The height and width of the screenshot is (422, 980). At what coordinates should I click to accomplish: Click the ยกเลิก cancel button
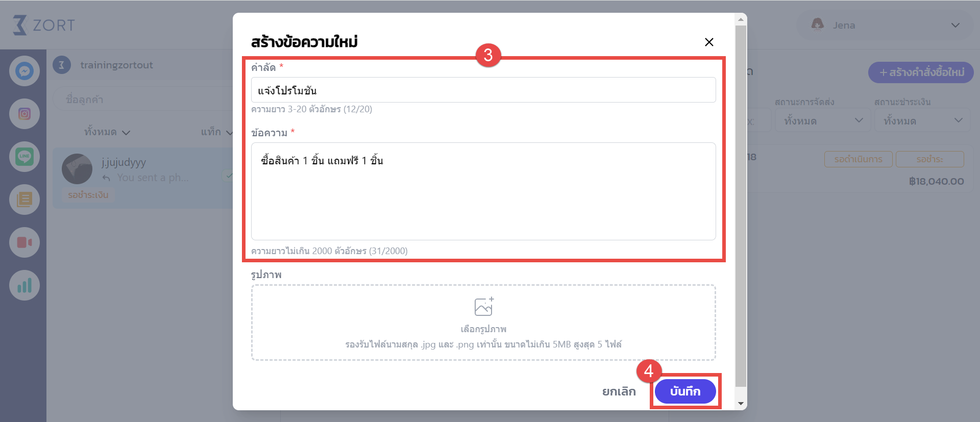(619, 391)
